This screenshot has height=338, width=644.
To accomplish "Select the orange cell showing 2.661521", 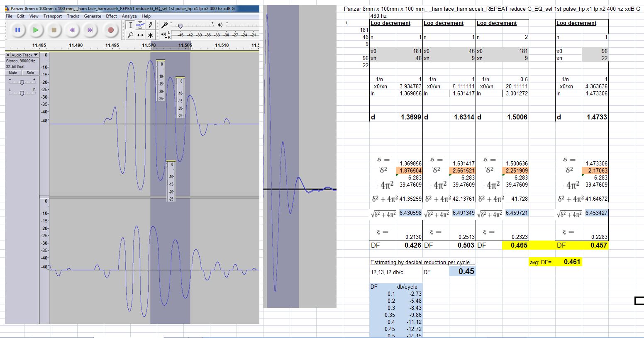I will 462,170.
